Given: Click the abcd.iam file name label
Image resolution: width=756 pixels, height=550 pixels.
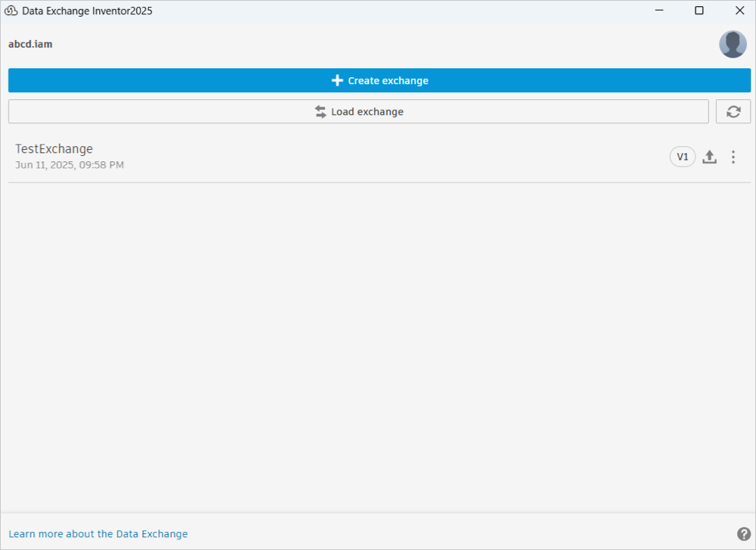Looking at the screenshot, I should 30,44.
